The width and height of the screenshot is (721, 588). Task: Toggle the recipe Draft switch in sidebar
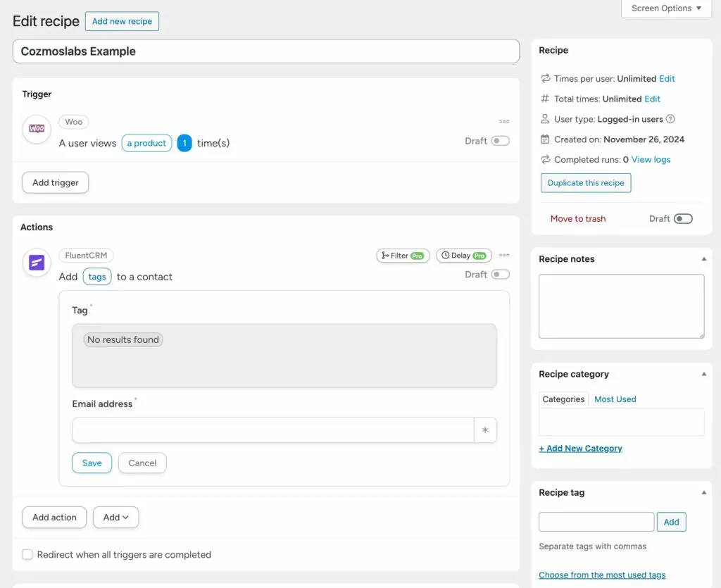coord(683,219)
